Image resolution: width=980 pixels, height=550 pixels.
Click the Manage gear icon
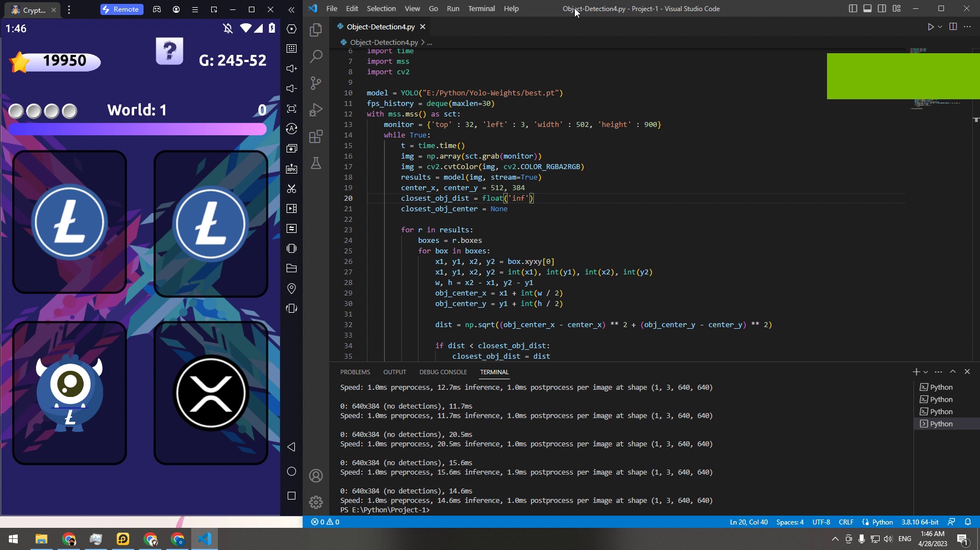click(x=316, y=502)
